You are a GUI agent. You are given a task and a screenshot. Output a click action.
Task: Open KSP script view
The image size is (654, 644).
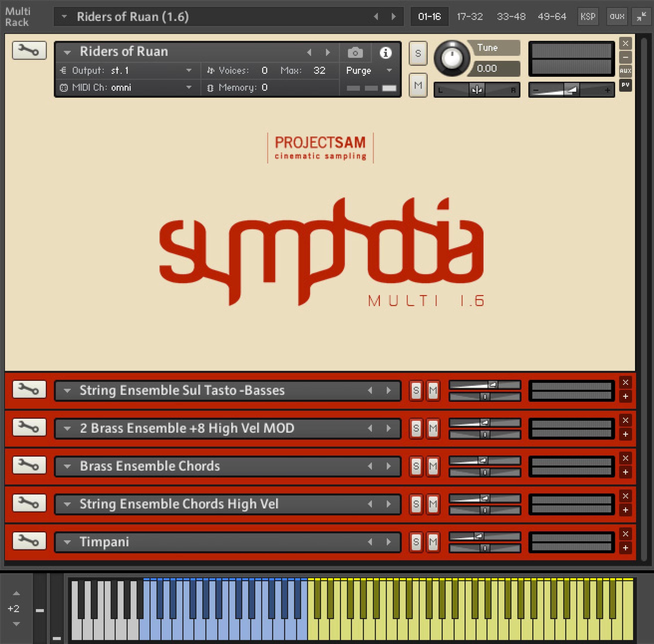[x=588, y=16]
